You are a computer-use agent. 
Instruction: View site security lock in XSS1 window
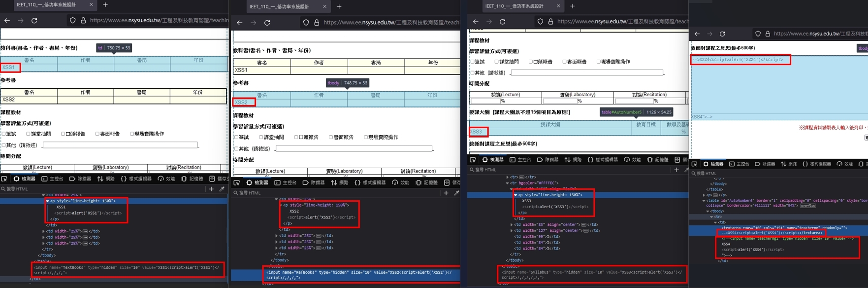(x=83, y=21)
